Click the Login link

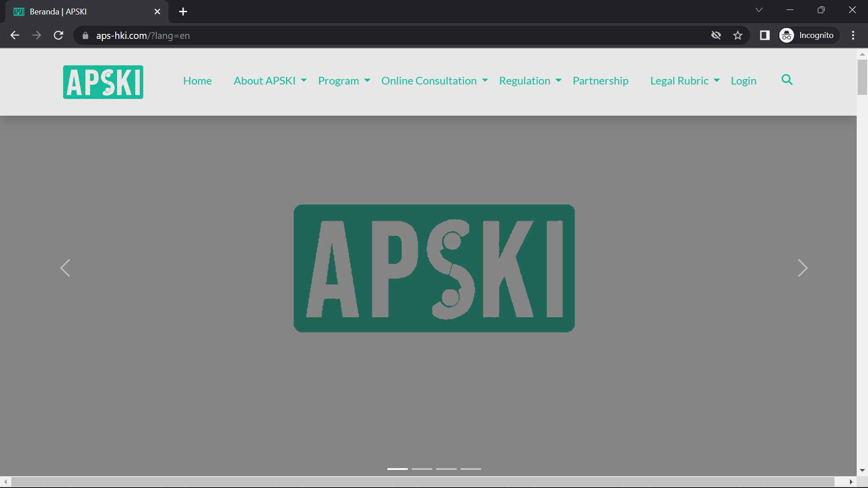(743, 81)
